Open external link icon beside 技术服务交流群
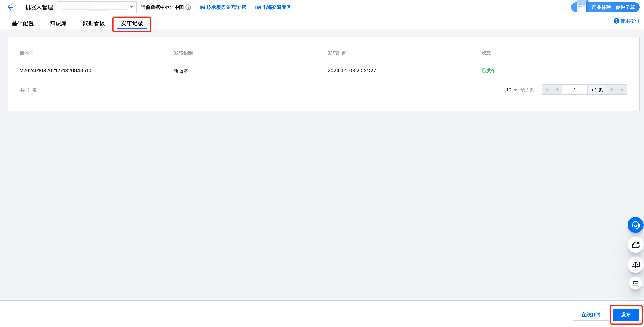This screenshot has width=644, height=327. (244, 7)
